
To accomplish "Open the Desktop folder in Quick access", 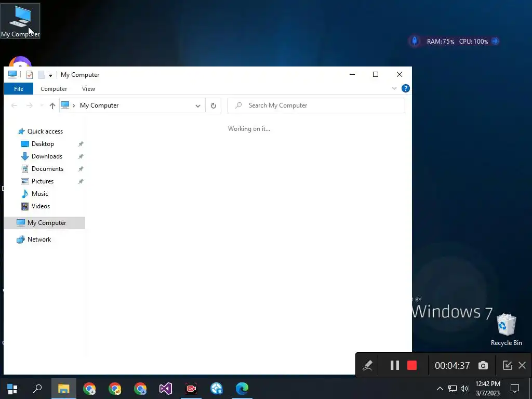I will click(43, 144).
